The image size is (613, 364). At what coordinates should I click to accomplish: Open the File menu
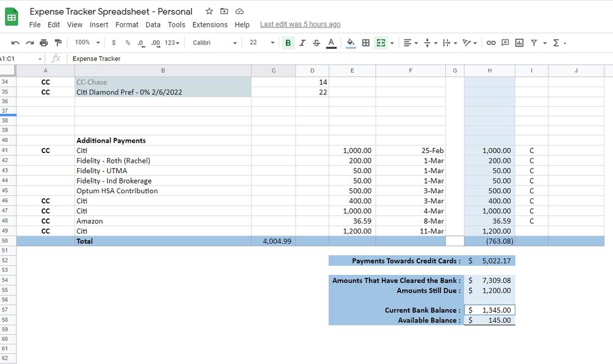(x=35, y=24)
